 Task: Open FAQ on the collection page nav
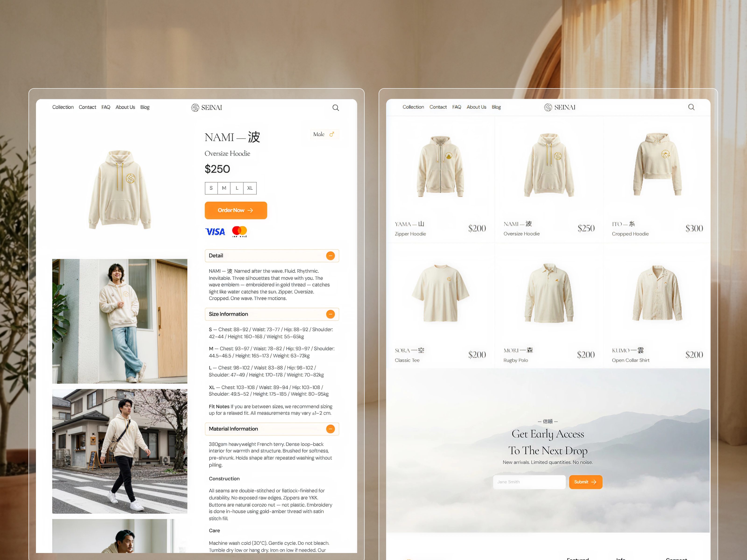coord(457,107)
